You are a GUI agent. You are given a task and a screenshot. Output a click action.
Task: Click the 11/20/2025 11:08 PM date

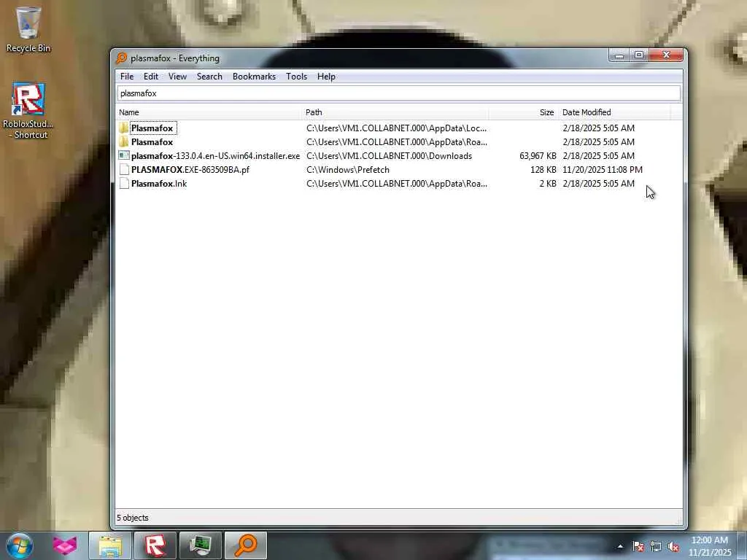[602, 169]
